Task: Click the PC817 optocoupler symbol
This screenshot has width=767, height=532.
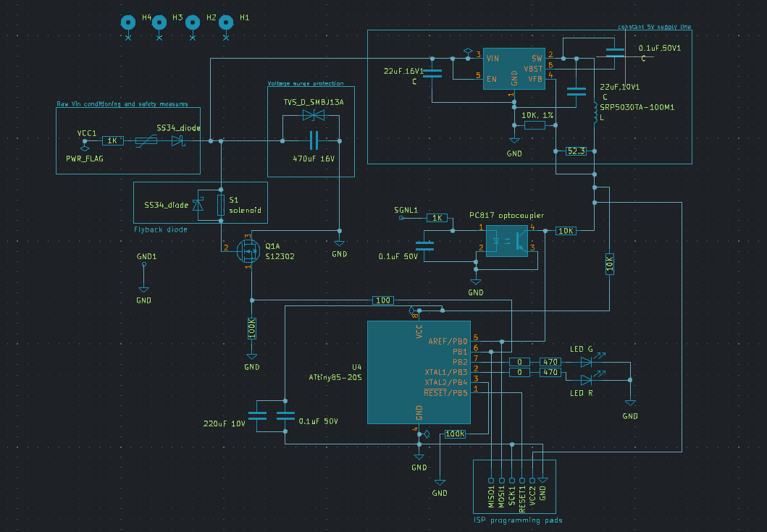Action: (x=507, y=240)
